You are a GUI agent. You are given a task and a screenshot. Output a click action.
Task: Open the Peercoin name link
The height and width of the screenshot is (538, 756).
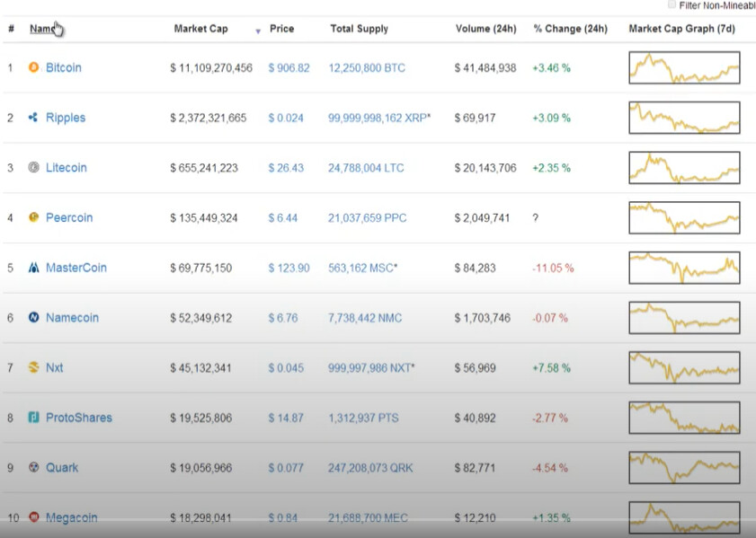click(69, 217)
